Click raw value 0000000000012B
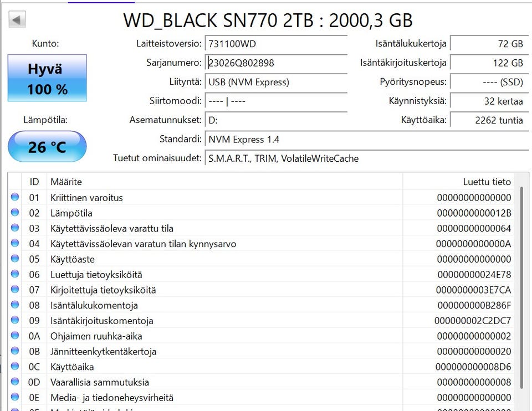The image size is (532, 411). pyautogui.click(x=474, y=213)
